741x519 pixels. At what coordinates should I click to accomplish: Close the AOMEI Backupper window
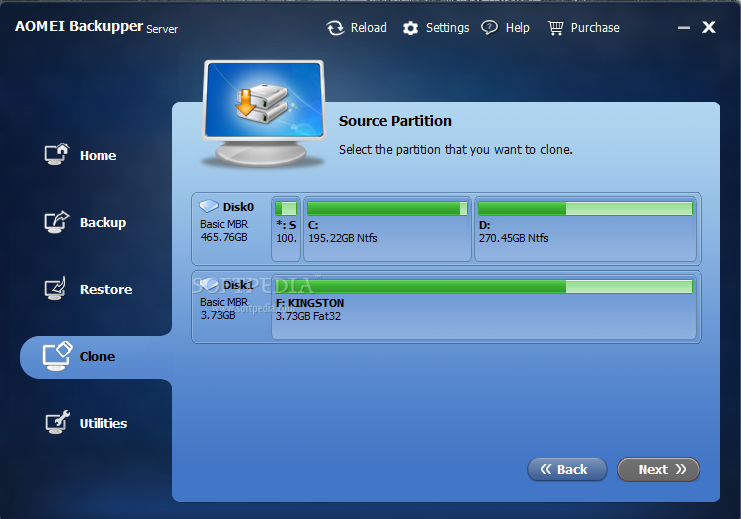click(709, 27)
